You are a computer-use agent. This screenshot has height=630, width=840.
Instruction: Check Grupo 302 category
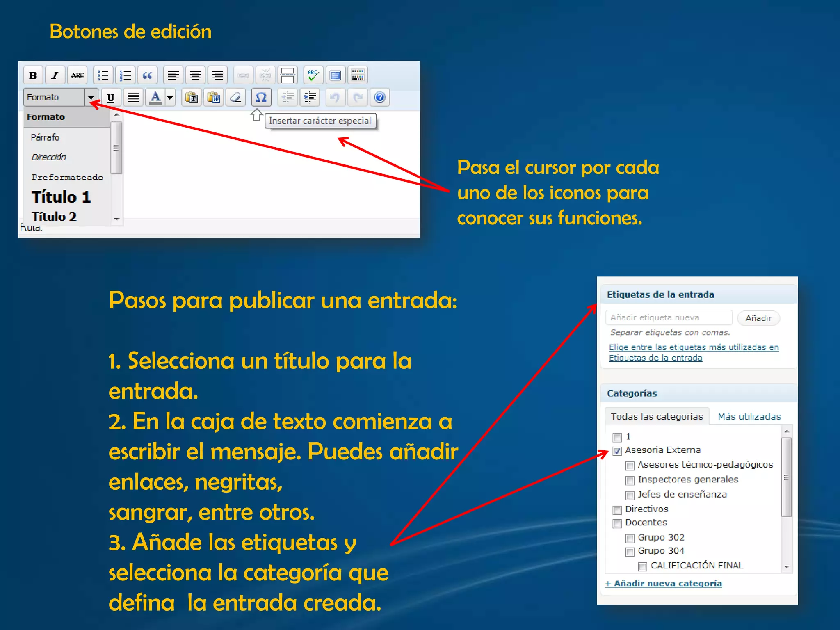click(x=630, y=538)
